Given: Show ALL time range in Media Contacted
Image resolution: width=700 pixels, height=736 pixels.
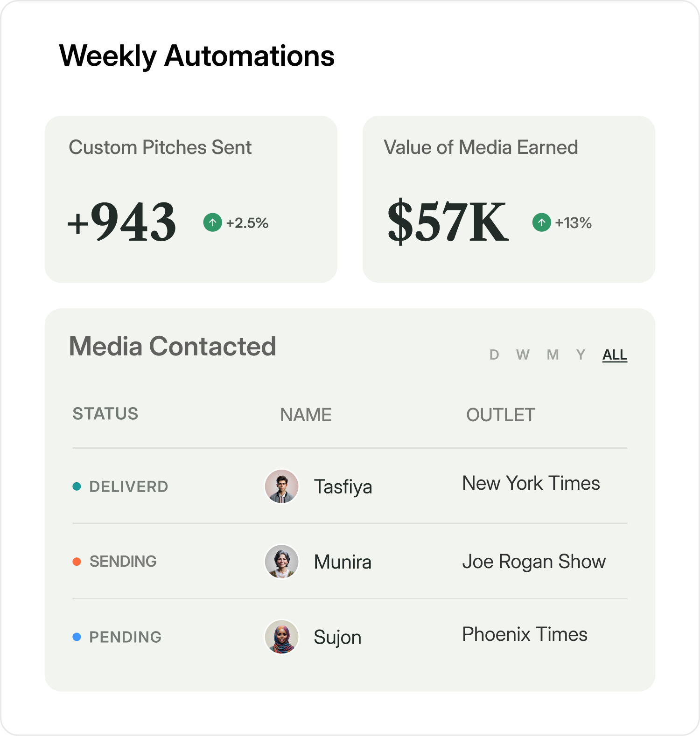Looking at the screenshot, I should pos(615,355).
